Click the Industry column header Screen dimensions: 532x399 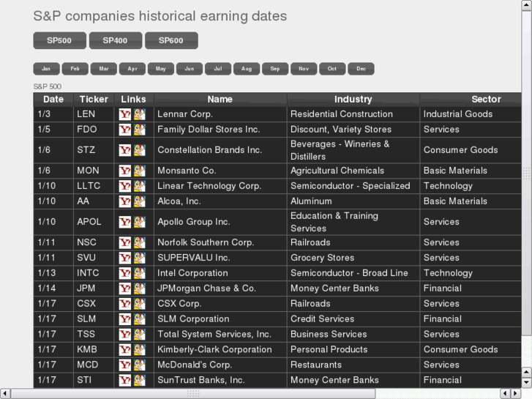pyautogui.click(x=353, y=99)
